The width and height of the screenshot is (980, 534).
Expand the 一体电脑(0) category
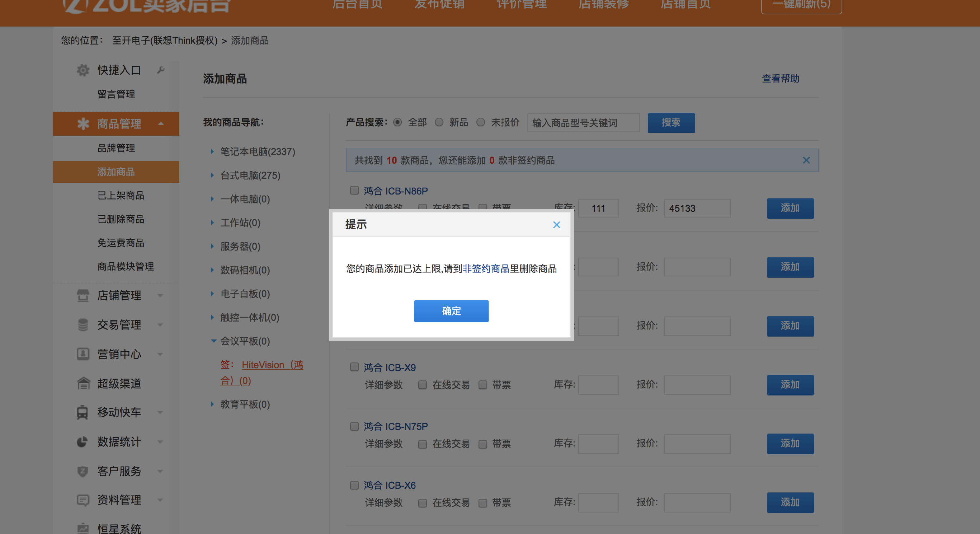(212, 199)
